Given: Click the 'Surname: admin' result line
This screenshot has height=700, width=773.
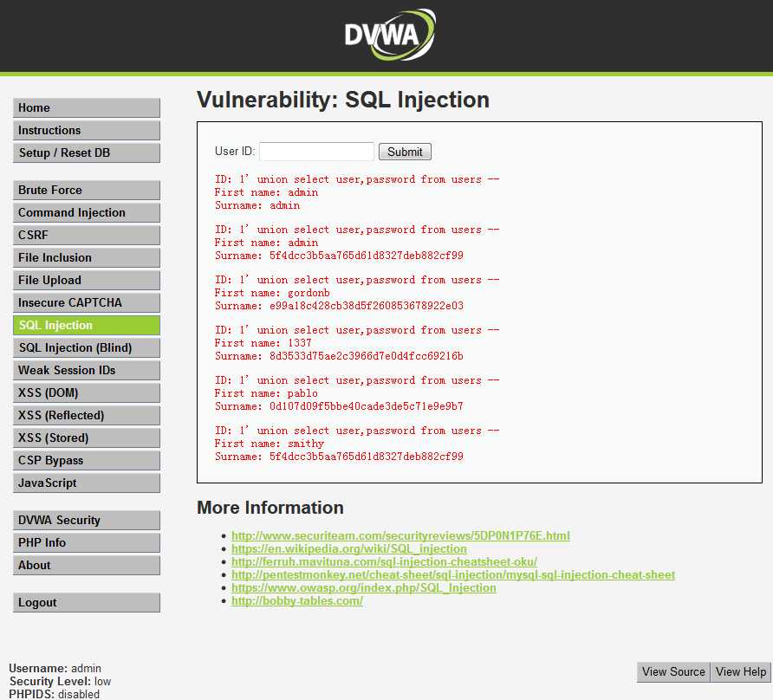Looking at the screenshot, I should pyautogui.click(x=257, y=205).
